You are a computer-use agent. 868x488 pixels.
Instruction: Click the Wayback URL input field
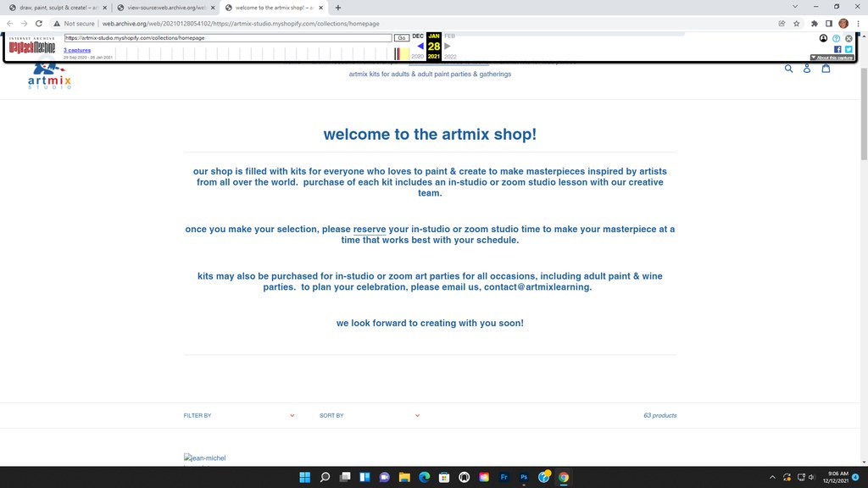227,37
